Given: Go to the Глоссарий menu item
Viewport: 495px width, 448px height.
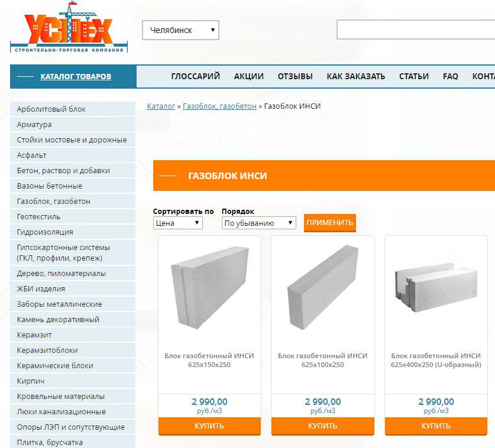Looking at the screenshot, I should [x=195, y=76].
